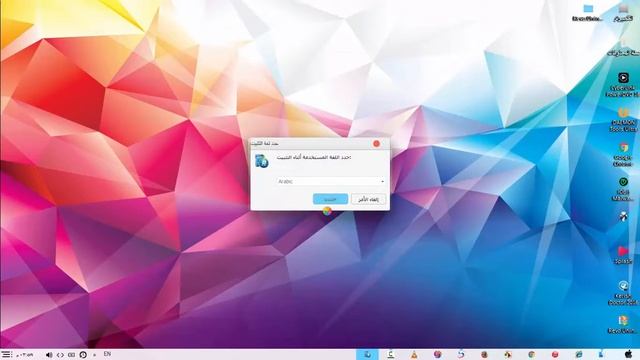Open the Splash player desktop shortcut
Viewport: 640px width, 360px height.
click(x=623, y=255)
